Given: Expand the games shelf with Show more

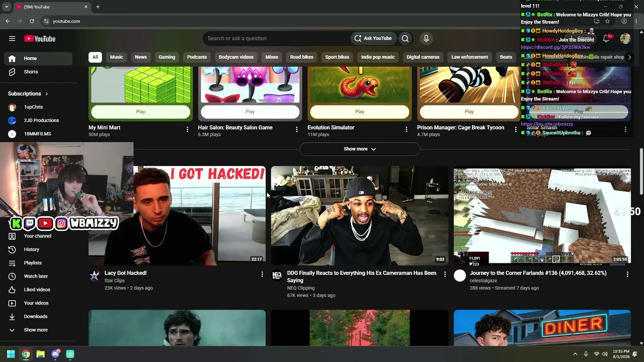Looking at the screenshot, I should (360, 149).
